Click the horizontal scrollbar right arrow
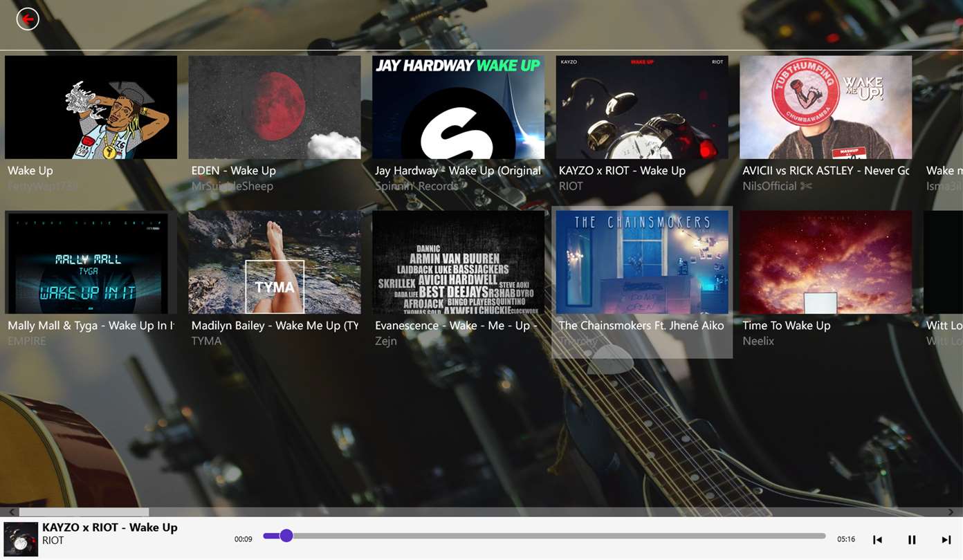Screen dimensions: 963x560 951,512
